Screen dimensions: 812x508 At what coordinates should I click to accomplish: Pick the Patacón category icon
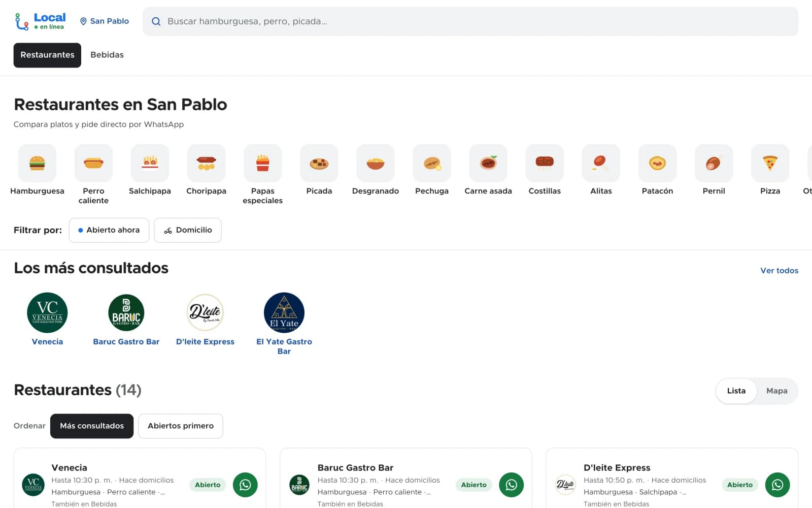pyautogui.click(x=657, y=163)
